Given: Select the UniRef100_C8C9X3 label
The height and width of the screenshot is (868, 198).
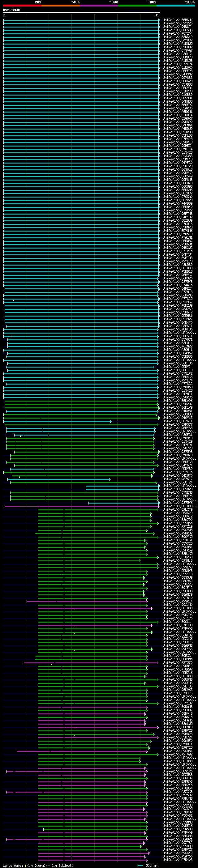Looking at the screenshot, I should click(177, 727).
